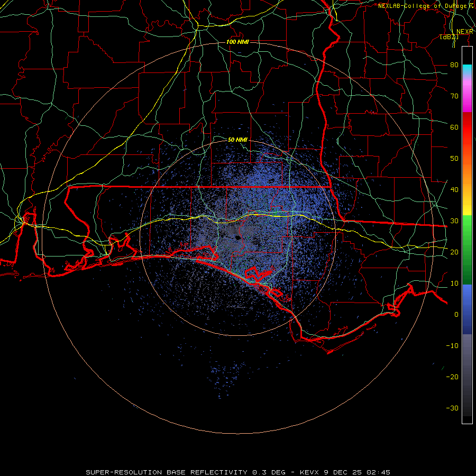Click the 80 dBZ scale label
Image resolution: width=476 pixels, height=476 pixels.
(454, 65)
